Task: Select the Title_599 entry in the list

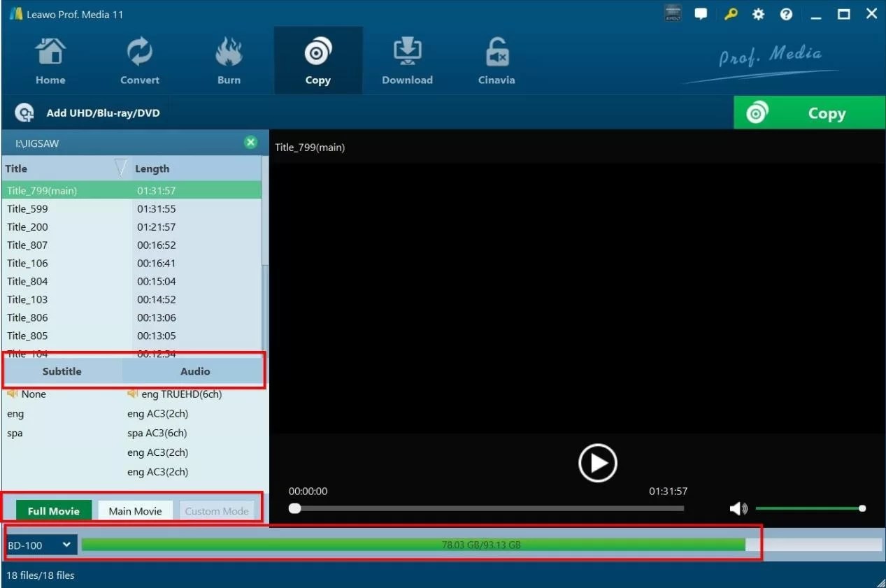Action: click(x=27, y=208)
